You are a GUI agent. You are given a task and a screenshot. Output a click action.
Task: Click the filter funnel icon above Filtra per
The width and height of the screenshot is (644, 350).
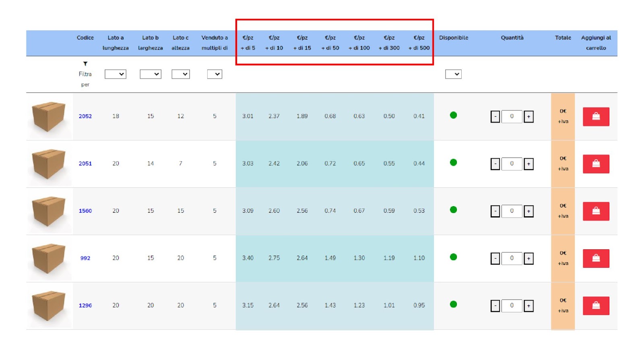coord(85,64)
